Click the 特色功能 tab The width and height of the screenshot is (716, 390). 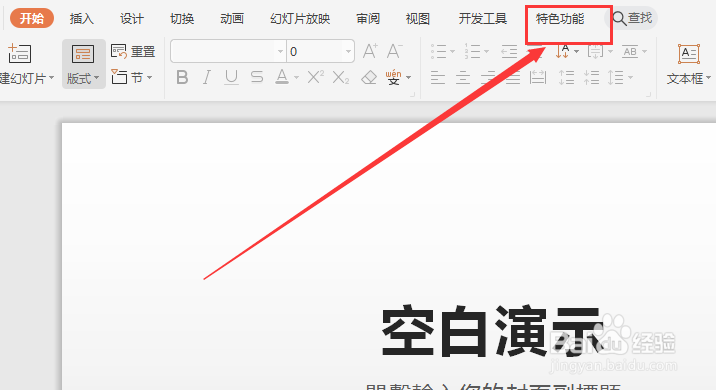560,19
